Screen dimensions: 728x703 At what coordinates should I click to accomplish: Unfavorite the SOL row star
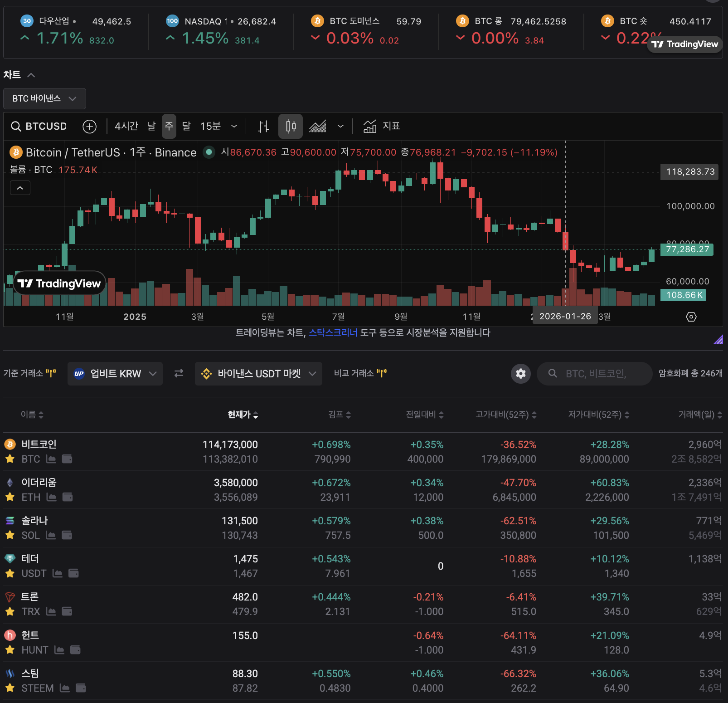click(x=10, y=535)
